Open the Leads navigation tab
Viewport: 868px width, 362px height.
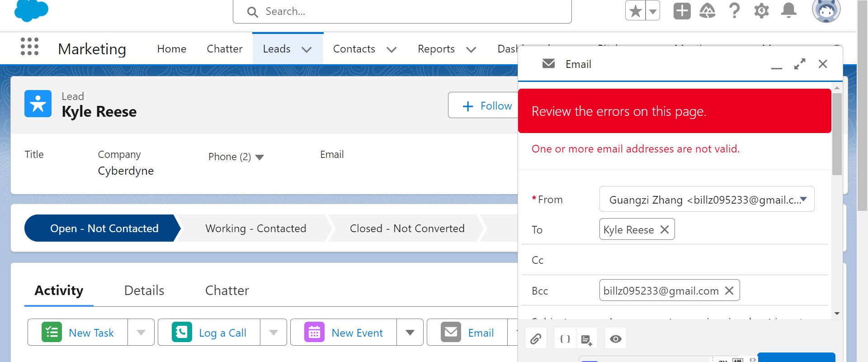[x=277, y=49]
